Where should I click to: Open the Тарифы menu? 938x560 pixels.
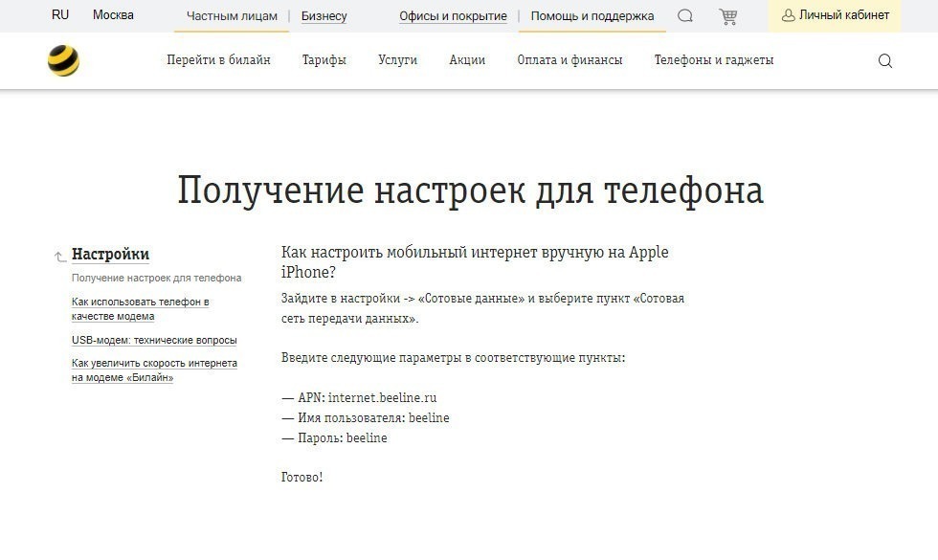tap(323, 59)
